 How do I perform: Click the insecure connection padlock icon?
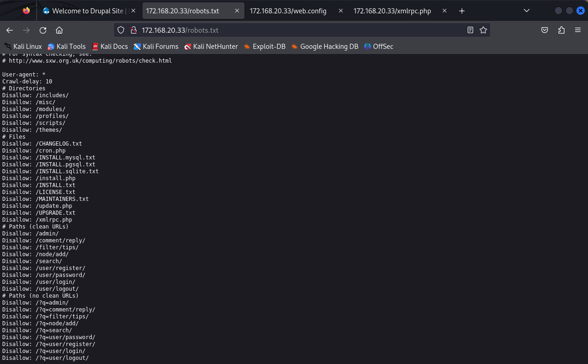pos(133,30)
